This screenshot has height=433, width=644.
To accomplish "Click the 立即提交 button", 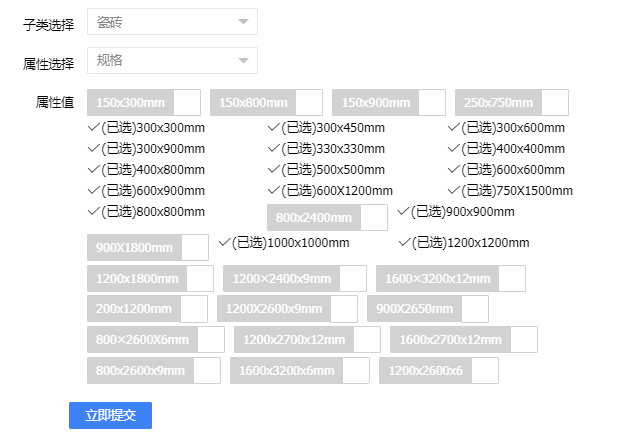I will pyautogui.click(x=110, y=415).
